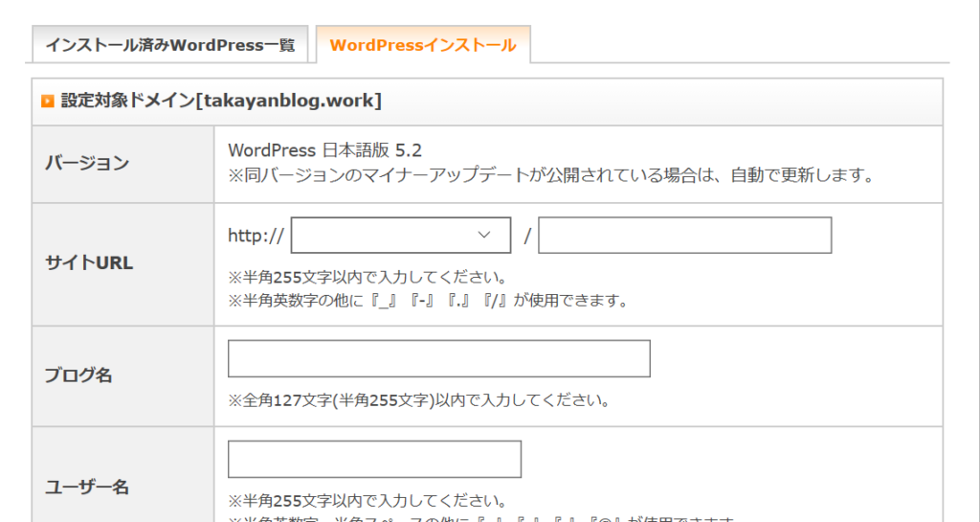Switch to the インストール済みWordPress一覧 tab
Image resolution: width=980 pixels, height=522 pixels.
170,45
